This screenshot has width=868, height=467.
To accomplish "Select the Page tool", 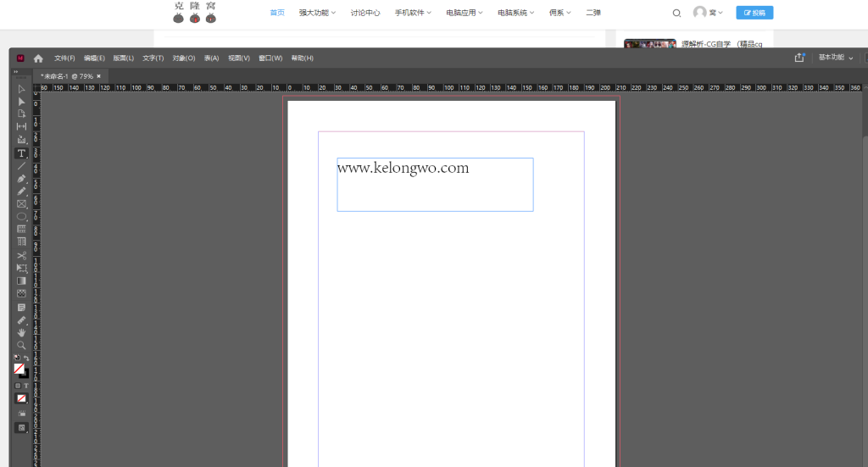I will (x=21, y=114).
